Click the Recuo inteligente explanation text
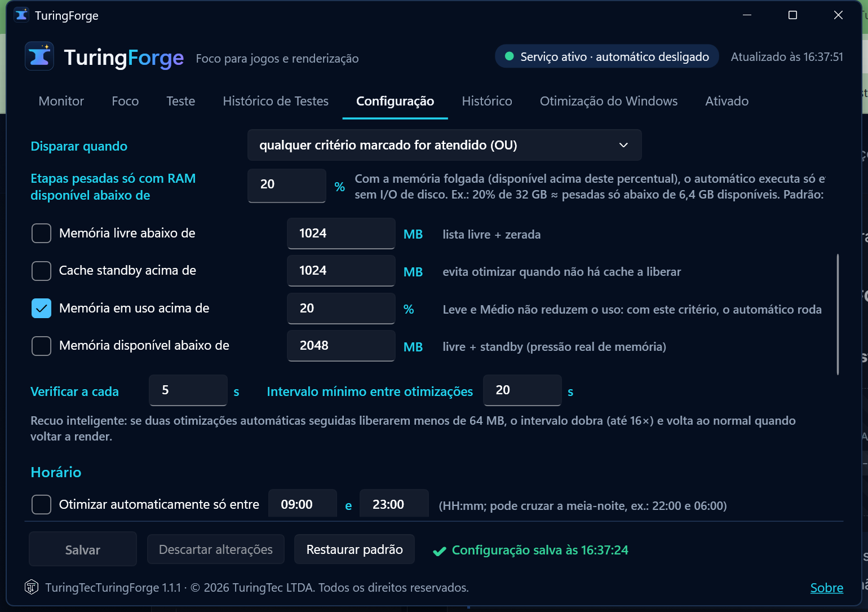This screenshot has height=612, width=868. coord(413,429)
